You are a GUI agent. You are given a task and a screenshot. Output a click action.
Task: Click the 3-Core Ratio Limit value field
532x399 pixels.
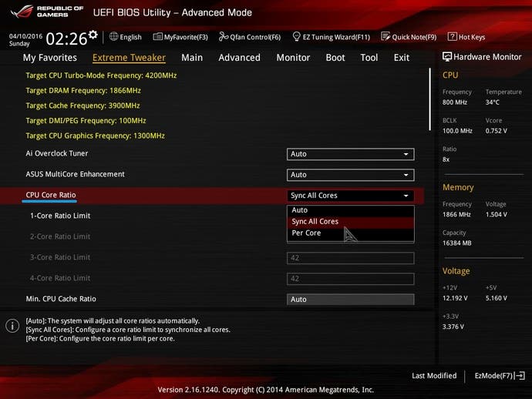pos(351,258)
